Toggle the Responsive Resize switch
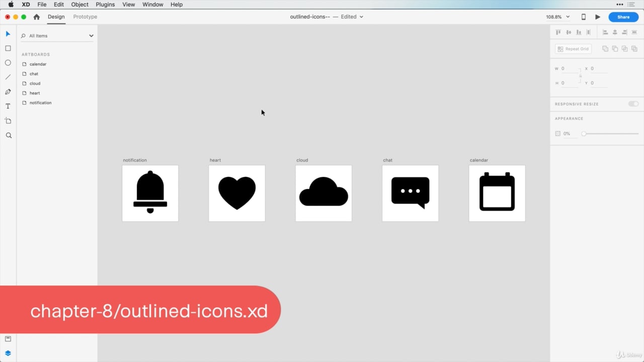The height and width of the screenshot is (362, 644). [633, 104]
